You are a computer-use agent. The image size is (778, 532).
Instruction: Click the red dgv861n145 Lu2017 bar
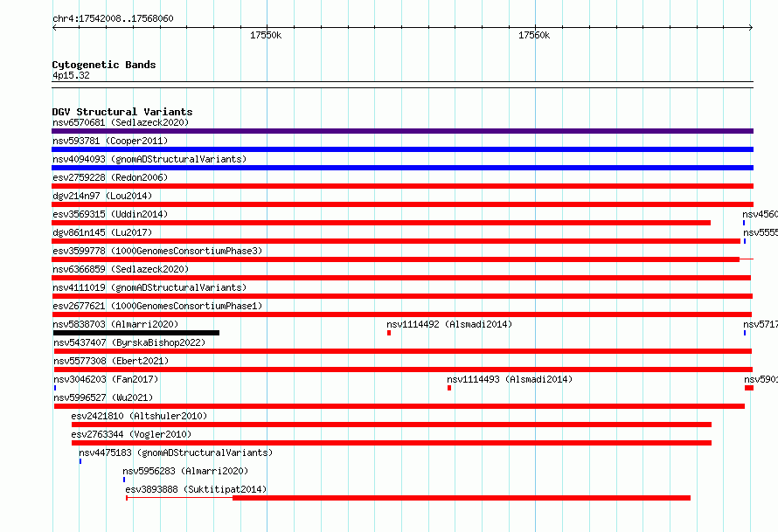[396, 241]
